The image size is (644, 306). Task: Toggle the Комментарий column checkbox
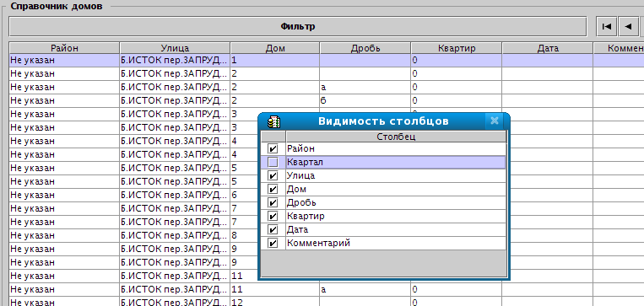273,244
